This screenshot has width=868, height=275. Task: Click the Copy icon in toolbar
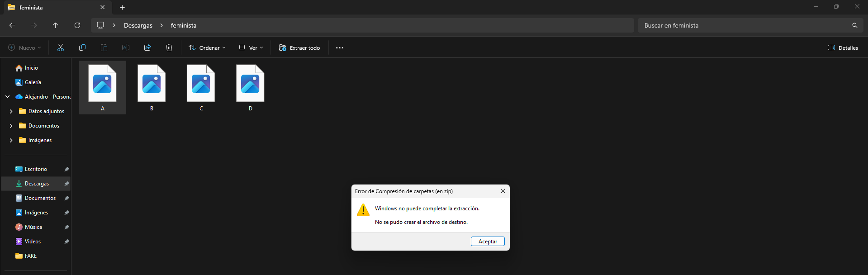[x=82, y=48]
